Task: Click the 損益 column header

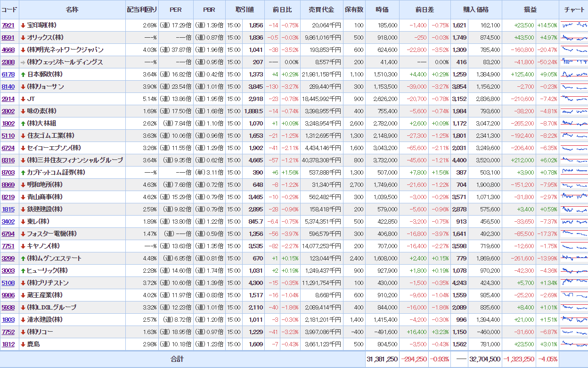Action: coord(530,10)
